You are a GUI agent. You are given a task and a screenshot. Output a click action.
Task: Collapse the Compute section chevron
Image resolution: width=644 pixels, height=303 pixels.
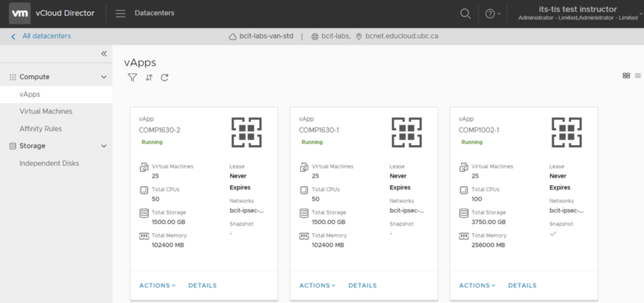(x=103, y=77)
